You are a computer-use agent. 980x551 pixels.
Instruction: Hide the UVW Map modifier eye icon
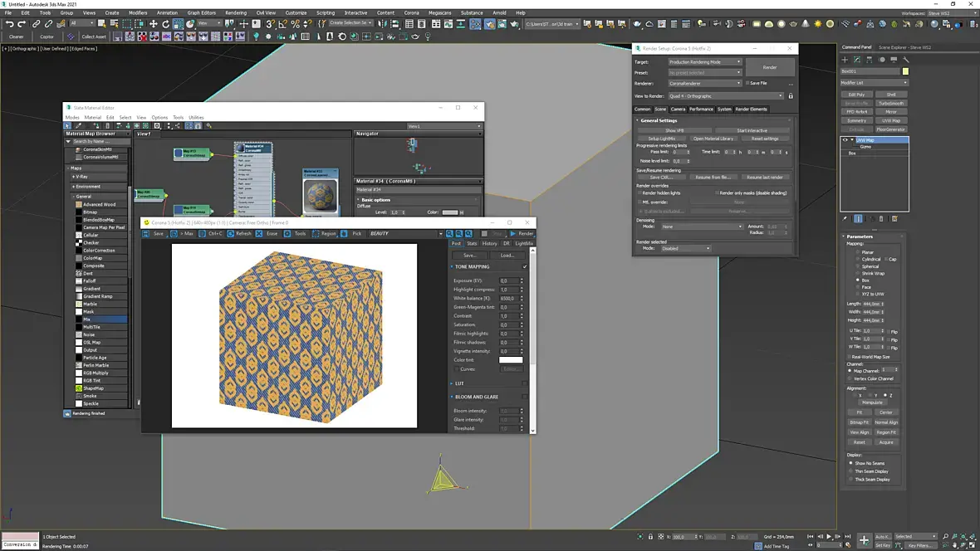[845, 140]
